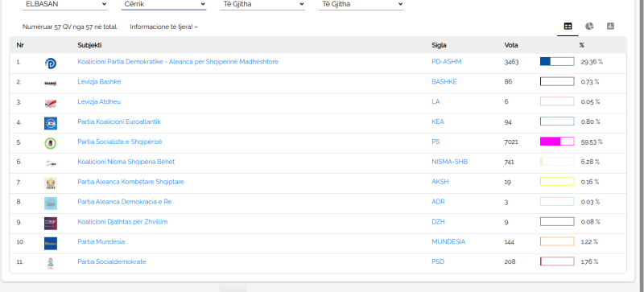The image size is (644, 292).
Task: Click the LA sigla link
Action: pyautogui.click(x=436, y=102)
